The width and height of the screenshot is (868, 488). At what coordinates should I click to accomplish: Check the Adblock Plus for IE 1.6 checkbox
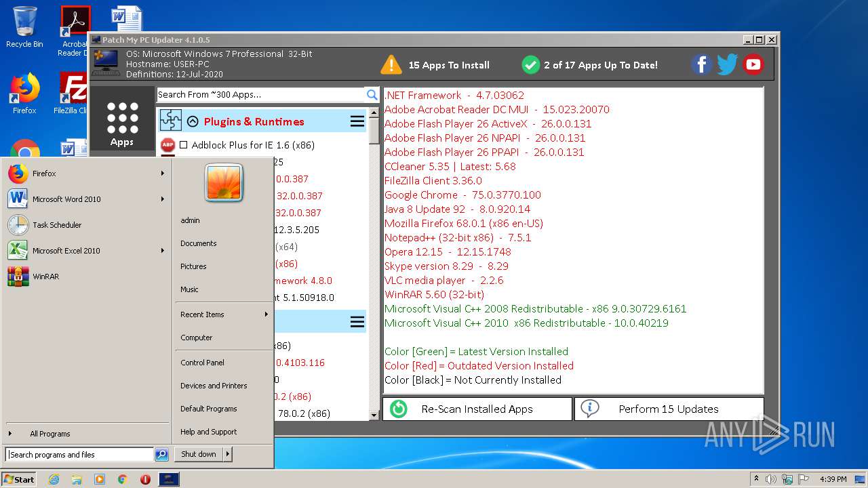point(183,145)
